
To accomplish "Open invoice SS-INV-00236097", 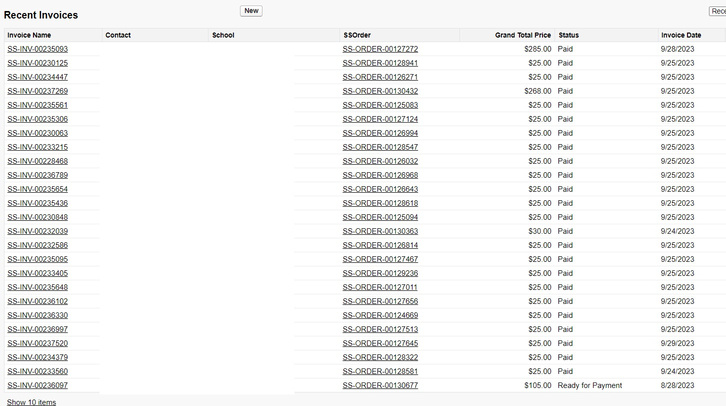I will tap(38, 385).
